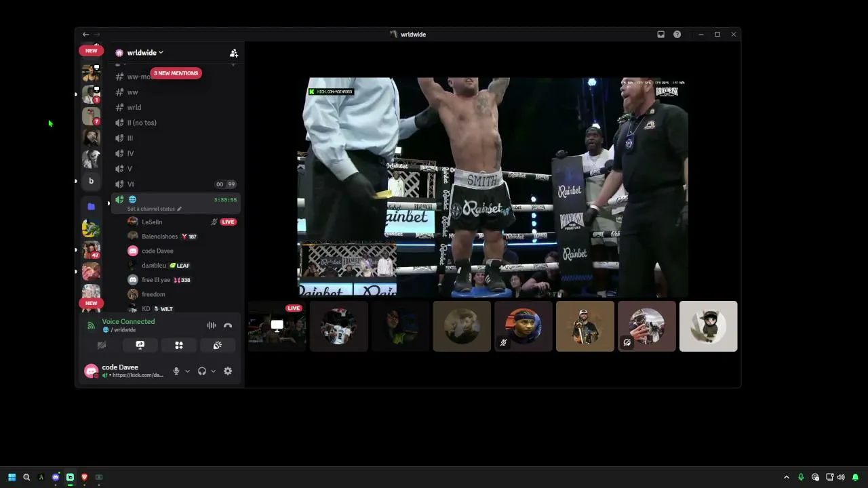This screenshot has width=868, height=488.
Task: Open User Settings gear
Action: tap(228, 371)
